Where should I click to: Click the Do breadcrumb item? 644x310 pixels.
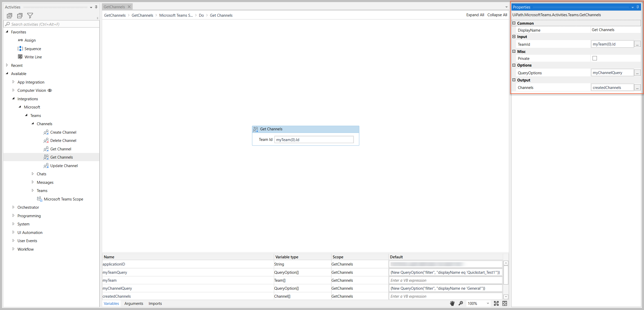click(x=201, y=15)
